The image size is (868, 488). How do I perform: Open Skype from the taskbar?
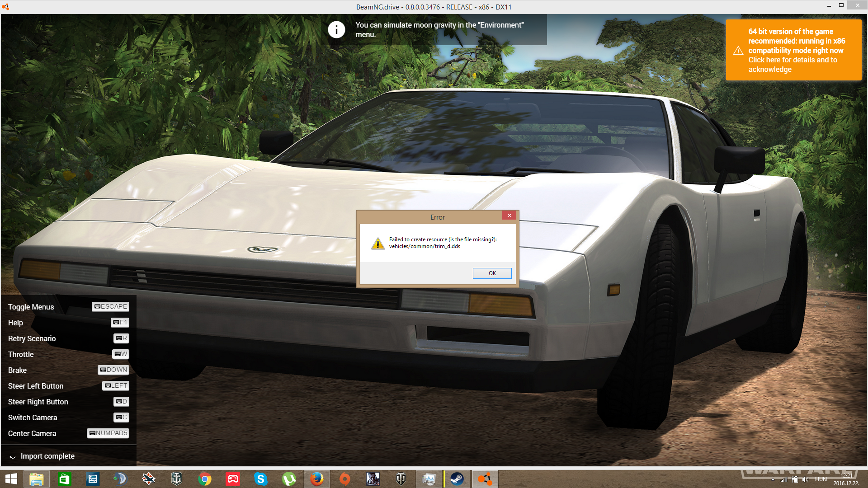261,479
